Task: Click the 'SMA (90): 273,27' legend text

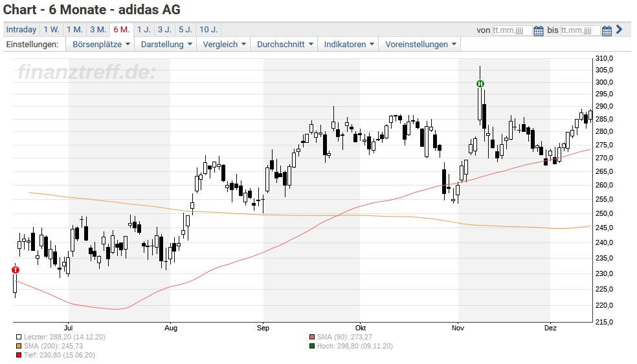Action: click(x=344, y=337)
